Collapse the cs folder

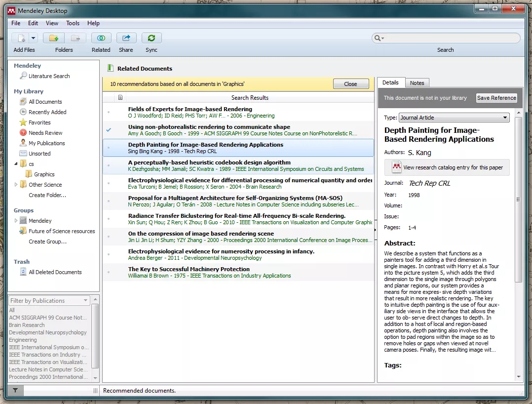point(16,163)
